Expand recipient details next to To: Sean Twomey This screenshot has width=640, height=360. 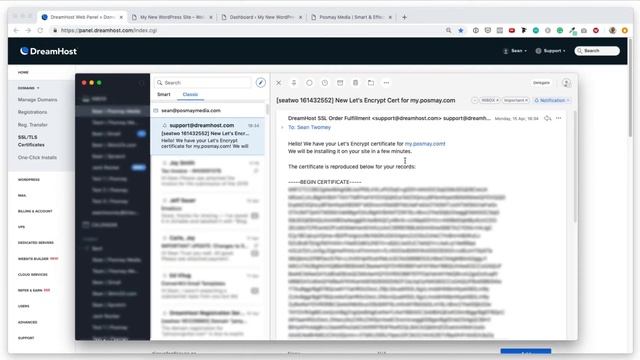[282, 127]
